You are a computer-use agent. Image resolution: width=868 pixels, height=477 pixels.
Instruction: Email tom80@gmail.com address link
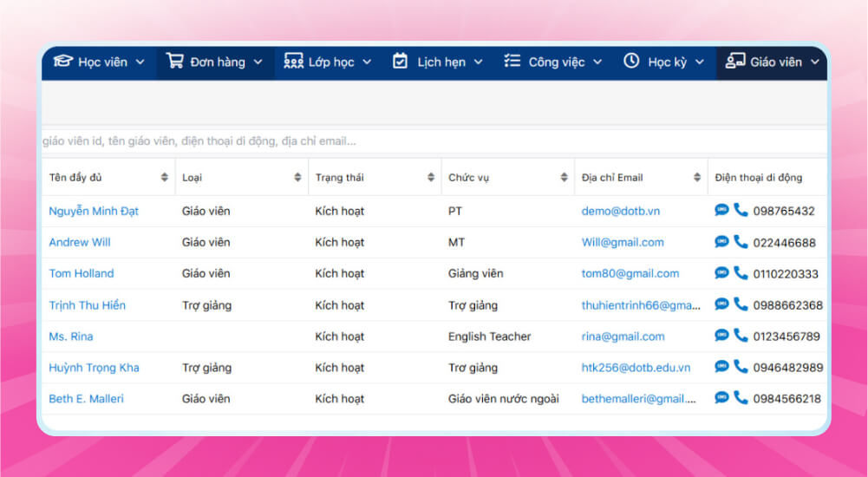[630, 273]
